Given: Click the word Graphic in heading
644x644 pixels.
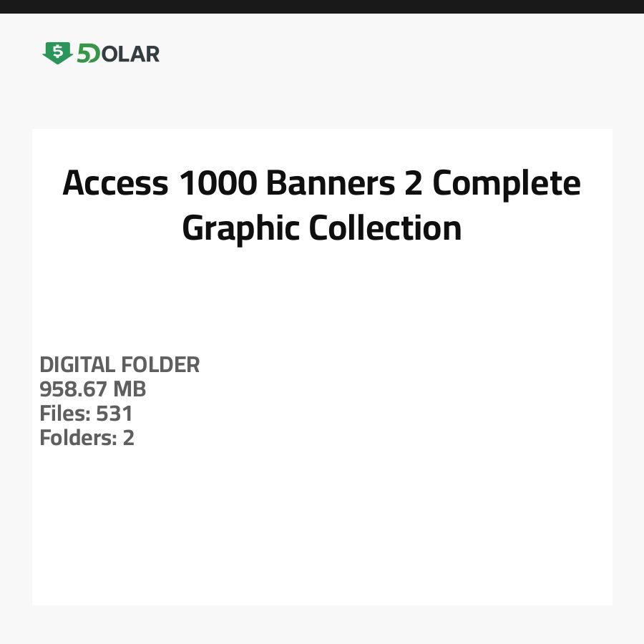Looking at the screenshot, I should point(240,228).
